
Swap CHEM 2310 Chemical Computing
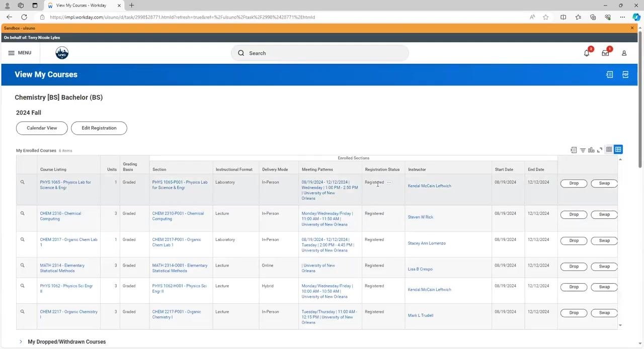(x=604, y=215)
